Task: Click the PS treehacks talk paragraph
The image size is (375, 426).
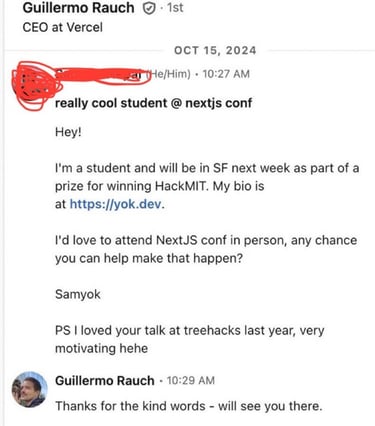Action: 189,339
